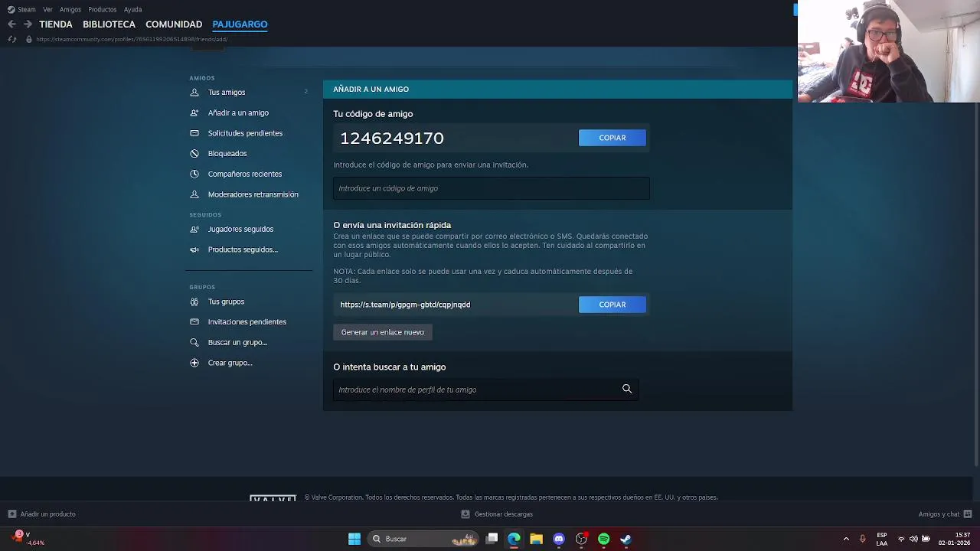
Task: Go to the TIENDA tab
Action: 56,24
